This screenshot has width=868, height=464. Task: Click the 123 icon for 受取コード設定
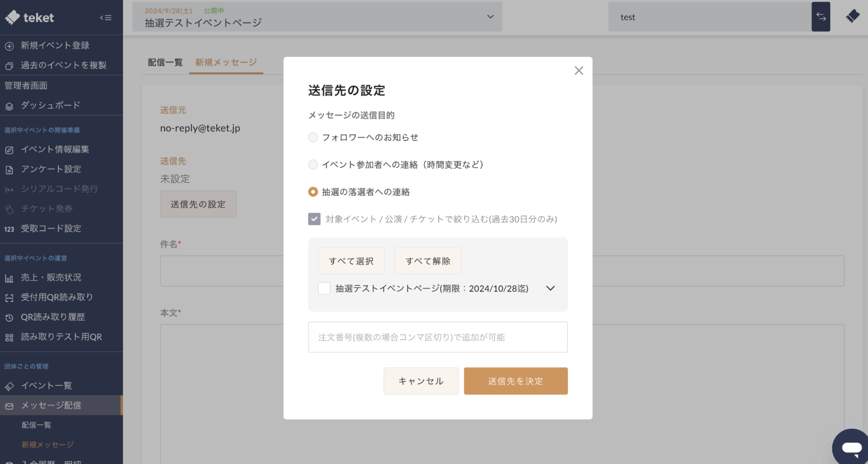pyautogui.click(x=9, y=229)
